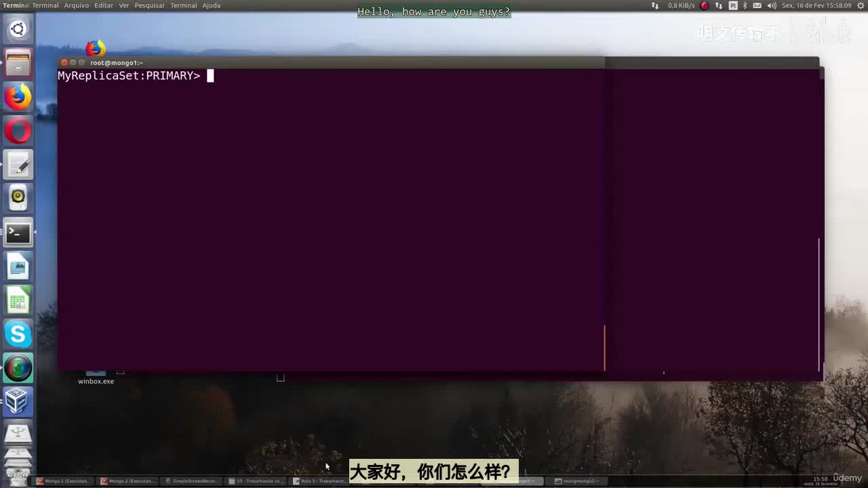
Task: Focus the terminal cursor at the prompt
Action: click(210, 76)
